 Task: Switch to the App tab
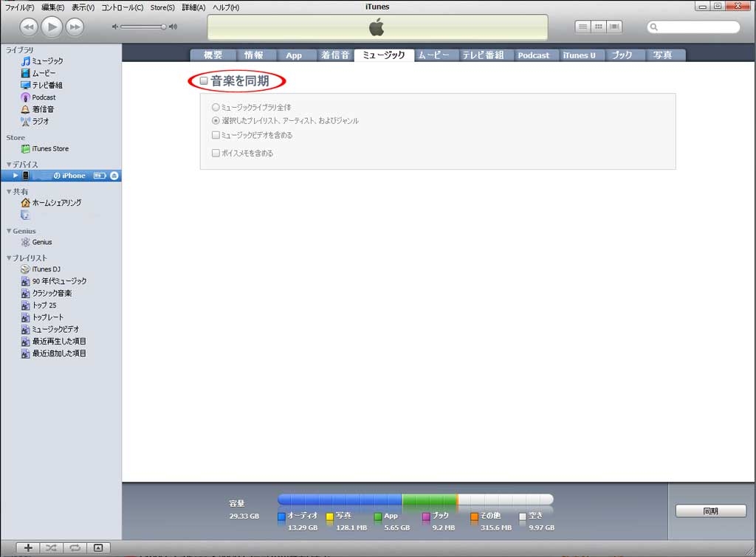coord(294,55)
